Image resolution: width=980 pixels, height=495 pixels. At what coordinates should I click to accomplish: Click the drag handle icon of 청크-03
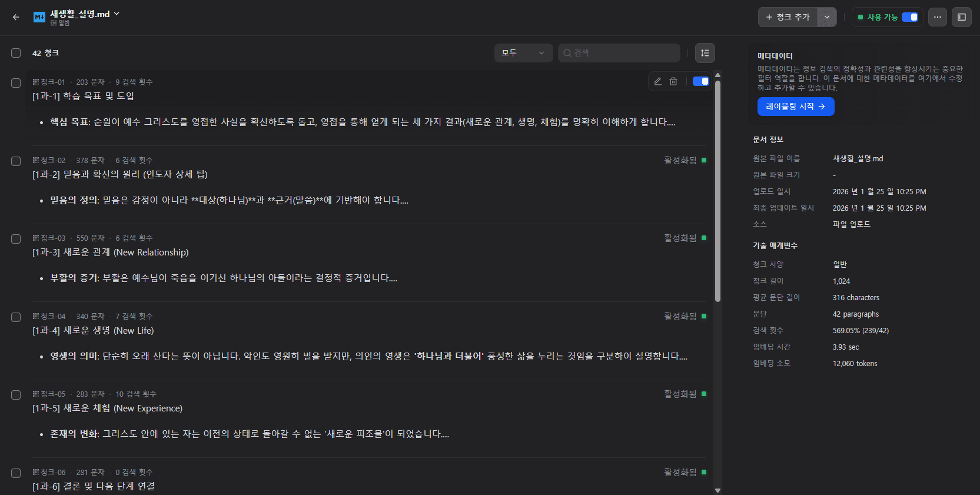click(36, 238)
